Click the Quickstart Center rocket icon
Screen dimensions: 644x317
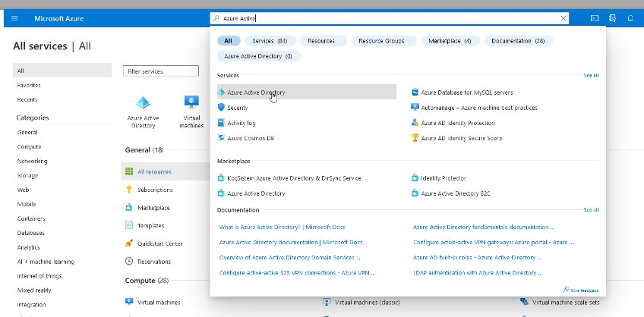point(129,243)
